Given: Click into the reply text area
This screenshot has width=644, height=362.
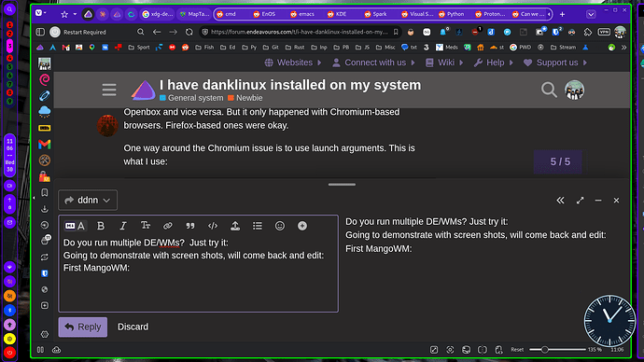Looking at the screenshot, I should tap(199, 273).
